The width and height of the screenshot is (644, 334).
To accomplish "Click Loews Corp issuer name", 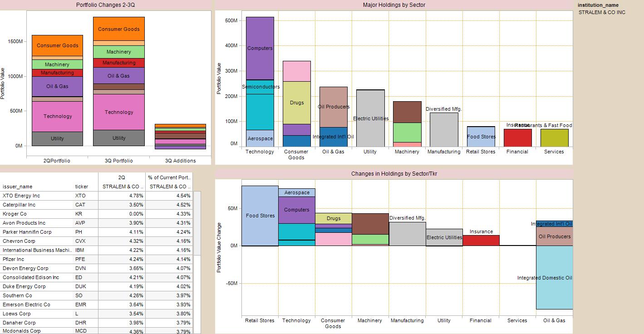I will pos(16,314).
